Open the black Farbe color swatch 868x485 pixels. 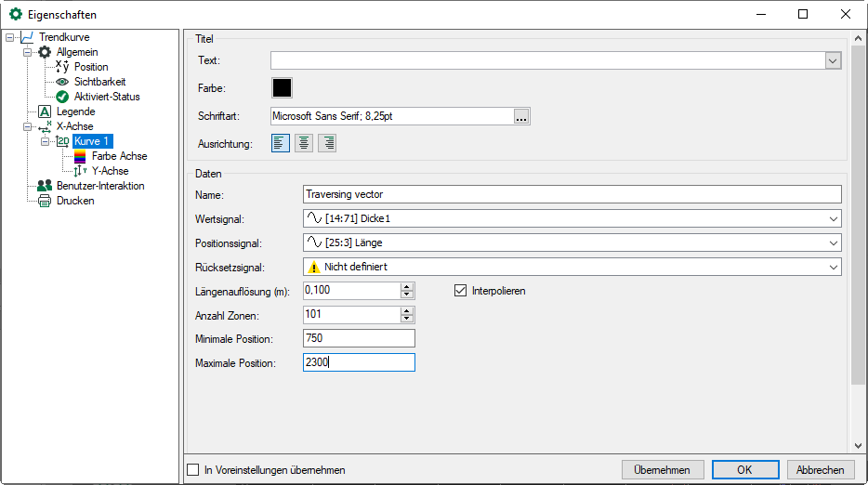click(x=282, y=87)
